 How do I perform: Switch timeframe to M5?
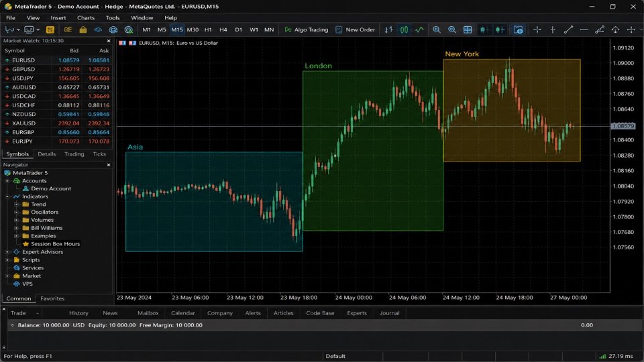[162, 29]
